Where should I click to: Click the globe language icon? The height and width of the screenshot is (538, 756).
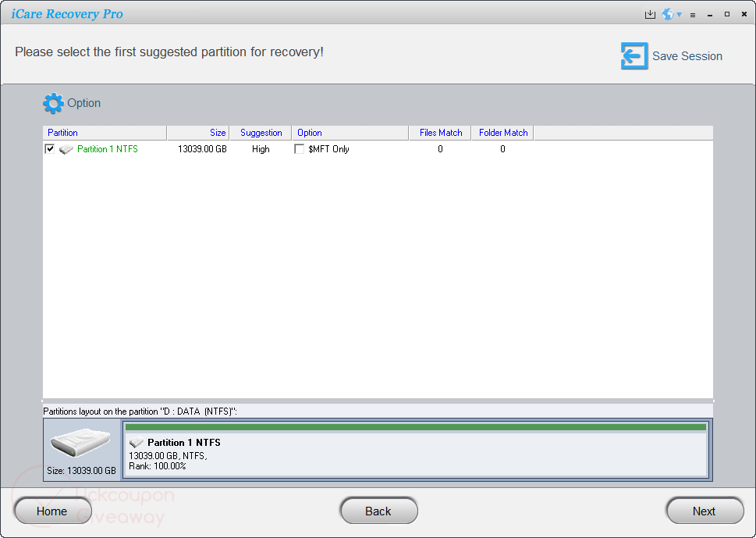667,14
